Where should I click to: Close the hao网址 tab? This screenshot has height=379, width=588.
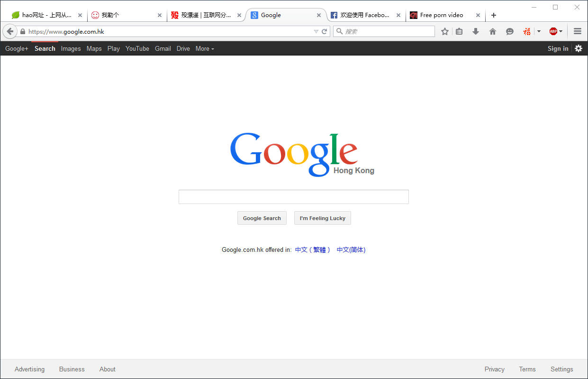coord(80,15)
